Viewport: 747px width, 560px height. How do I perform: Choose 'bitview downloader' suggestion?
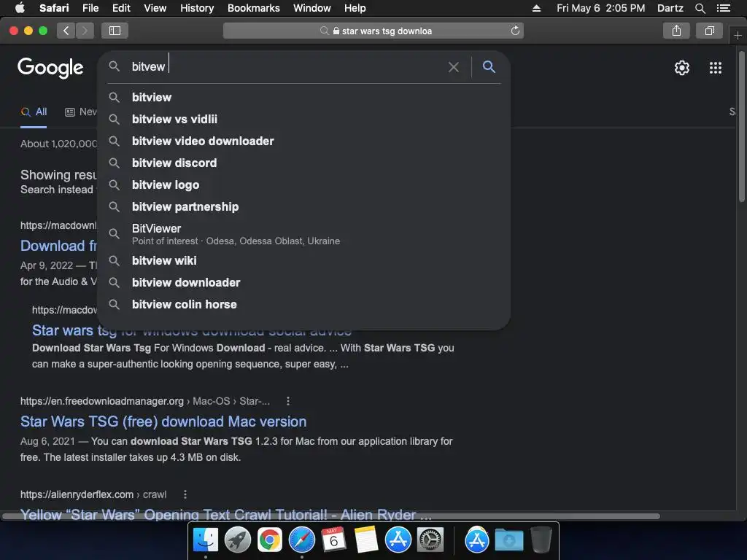(x=304, y=282)
